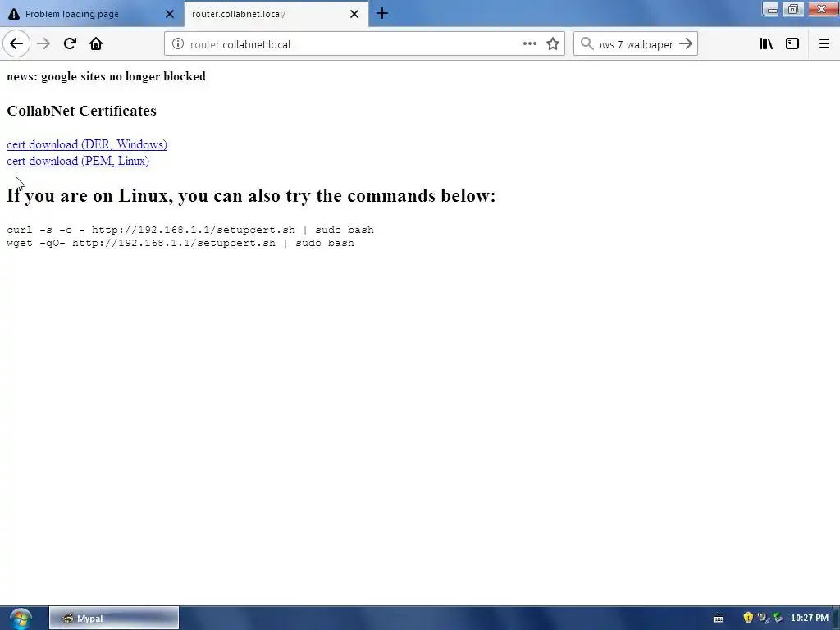840x630 pixels.
Task: Click the yellow security shield tray icon
Action: pyautogui.click(x=748, y=618)
